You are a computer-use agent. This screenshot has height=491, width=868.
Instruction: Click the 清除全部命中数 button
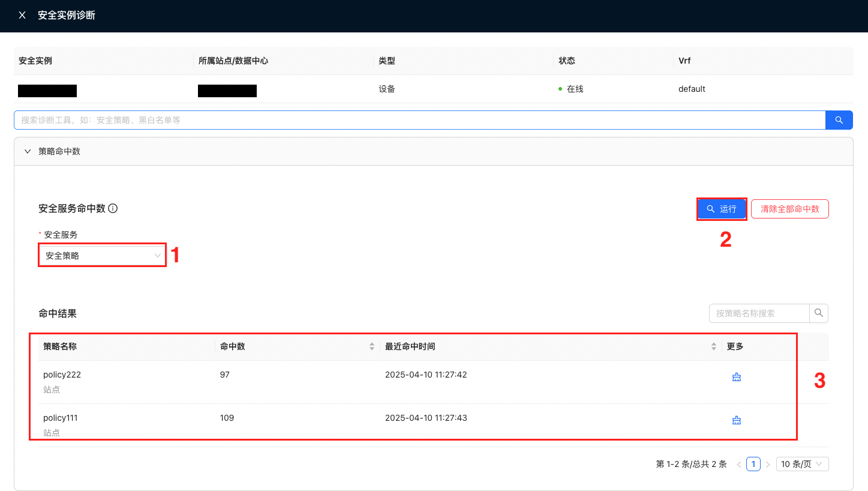(x=789, y=209)
